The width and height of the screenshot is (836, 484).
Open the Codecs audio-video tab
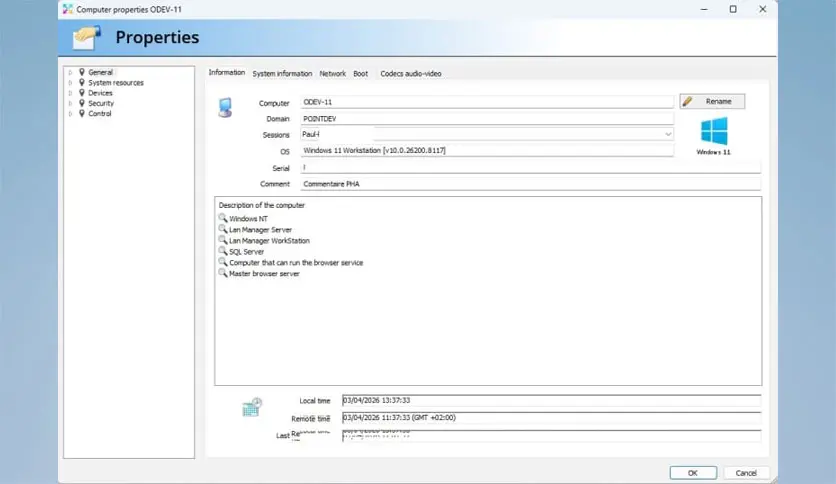pos(411,74)
